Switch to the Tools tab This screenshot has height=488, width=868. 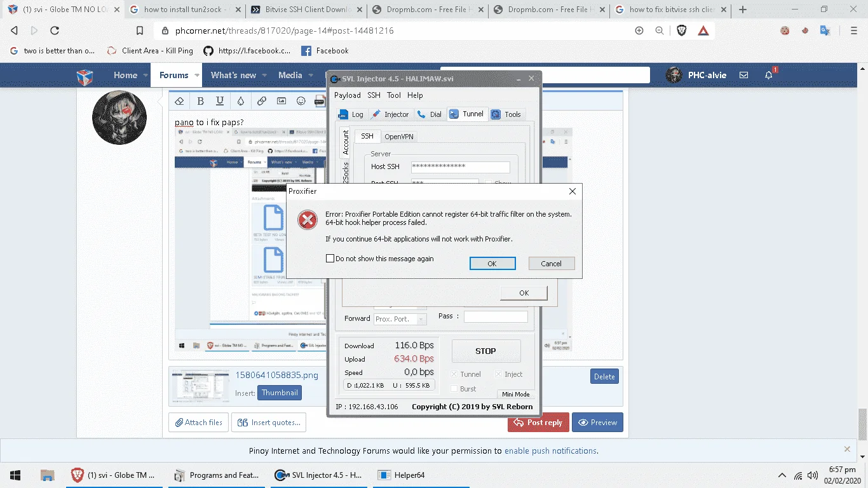tap(506, 114)
